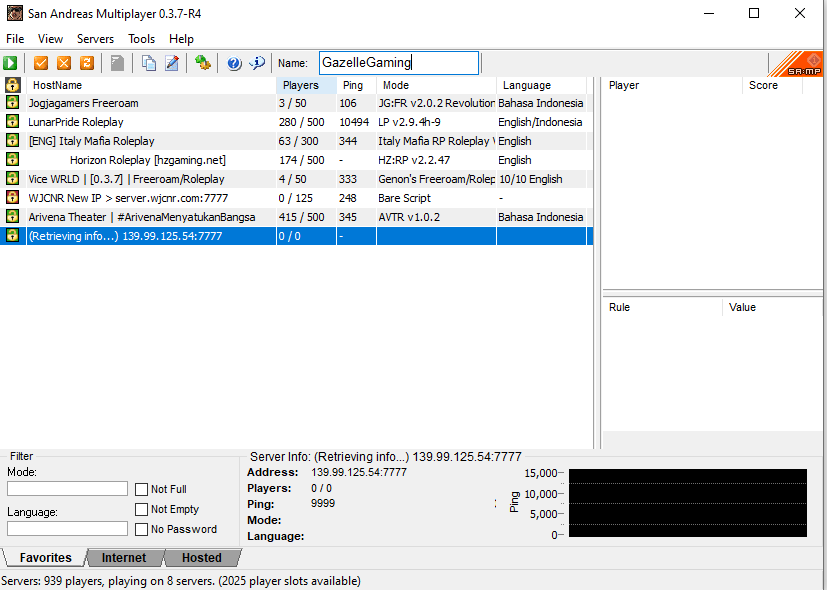The image size is (827, 590).
Task: Select the LunarPride Roleplay server row
Action: [296, 122]
